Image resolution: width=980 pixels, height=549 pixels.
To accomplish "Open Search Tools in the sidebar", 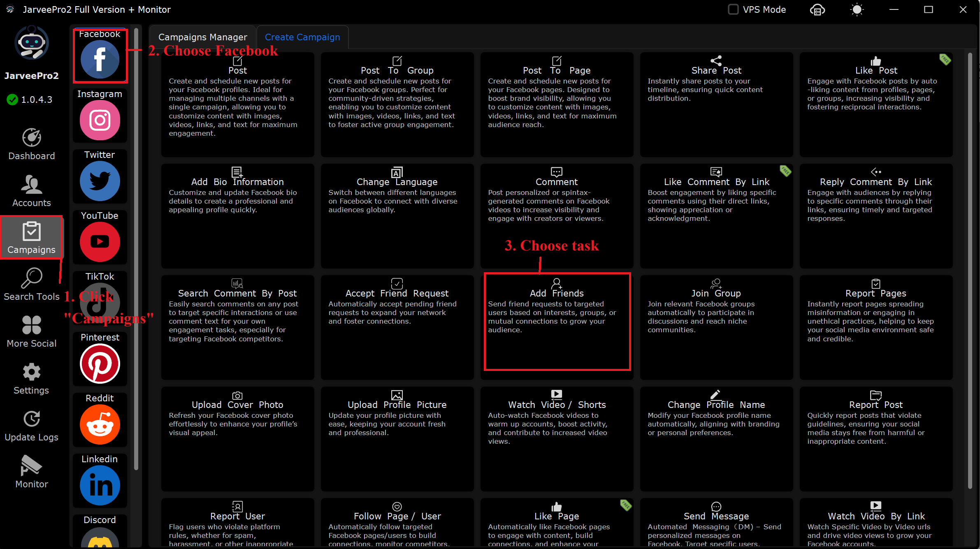I will click(32, 285).
